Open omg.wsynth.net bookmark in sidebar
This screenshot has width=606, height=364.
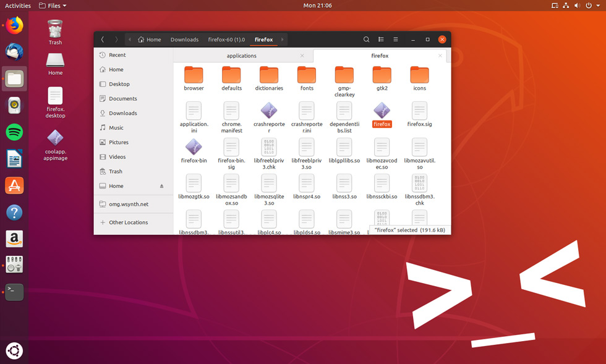point(134,204)
